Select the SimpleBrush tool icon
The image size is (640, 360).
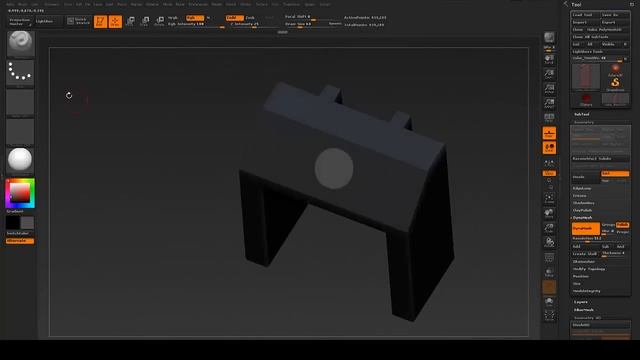tap(615, 84)
